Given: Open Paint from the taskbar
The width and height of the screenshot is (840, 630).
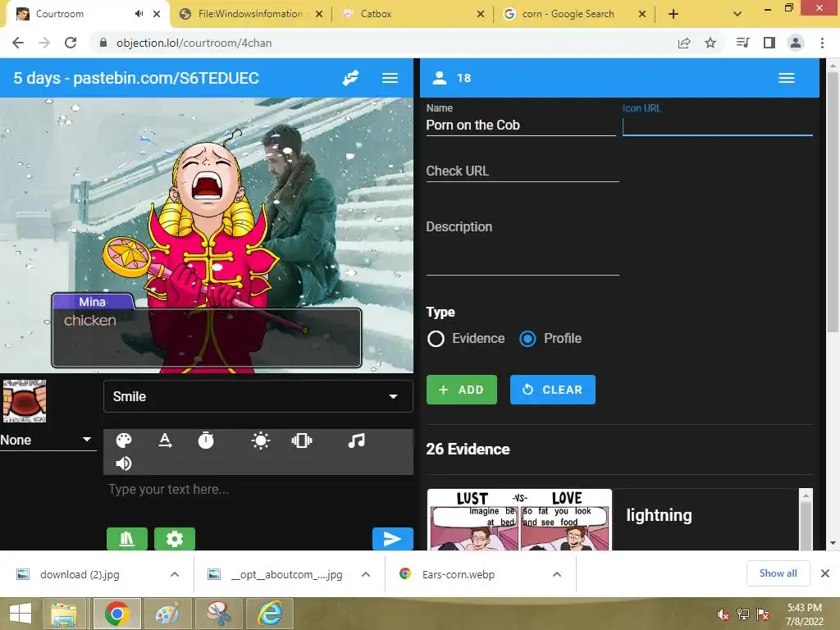Looking at the screenshot, I should pyautogui.click(x=167, y=614).
